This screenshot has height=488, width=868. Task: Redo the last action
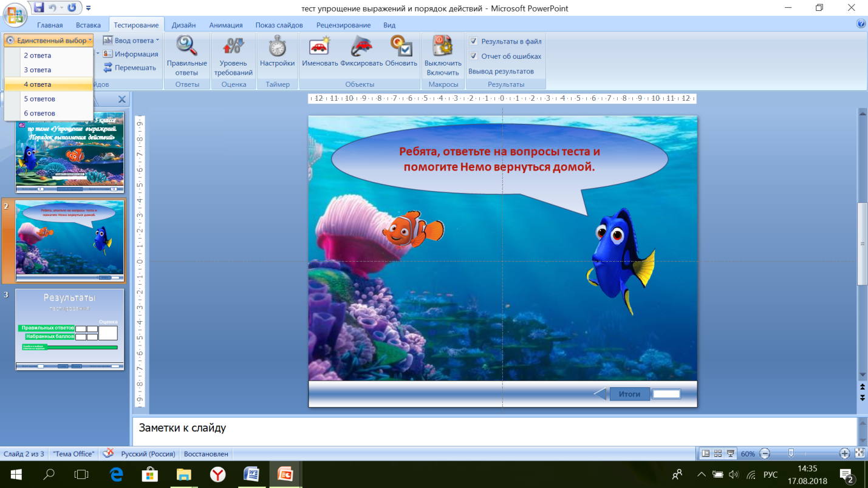[72, 8]
